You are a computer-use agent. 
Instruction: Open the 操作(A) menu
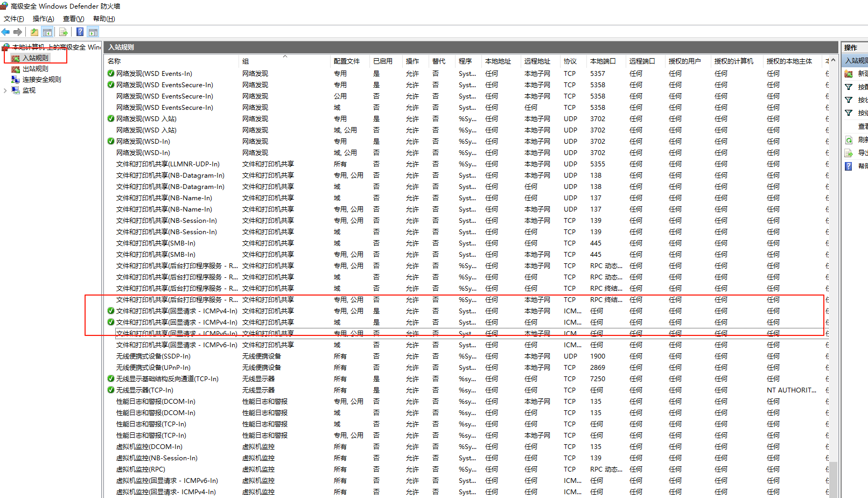tap(43, 19)
